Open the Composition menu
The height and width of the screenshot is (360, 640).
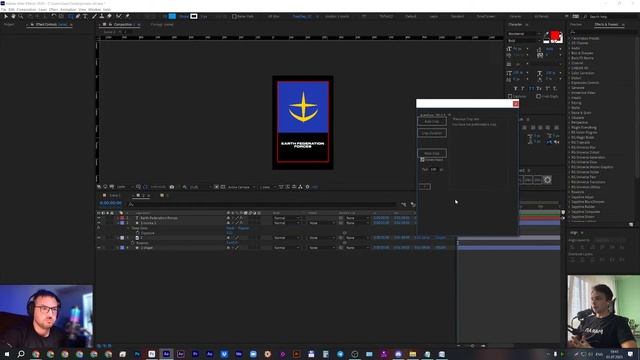(27, 9)
